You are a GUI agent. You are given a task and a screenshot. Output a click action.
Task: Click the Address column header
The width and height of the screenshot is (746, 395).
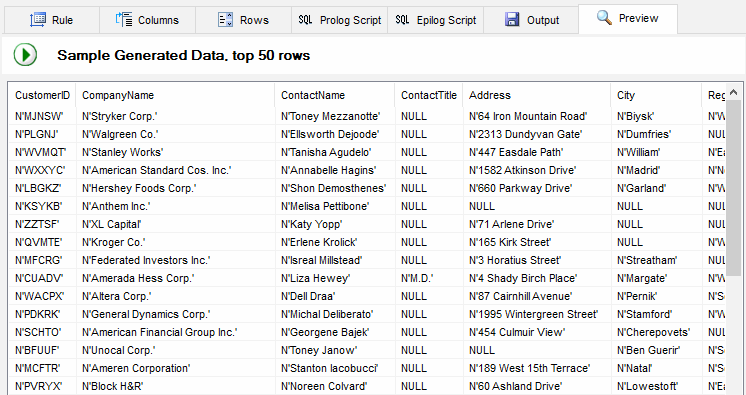pyautogui.click(x=537, y=95)
